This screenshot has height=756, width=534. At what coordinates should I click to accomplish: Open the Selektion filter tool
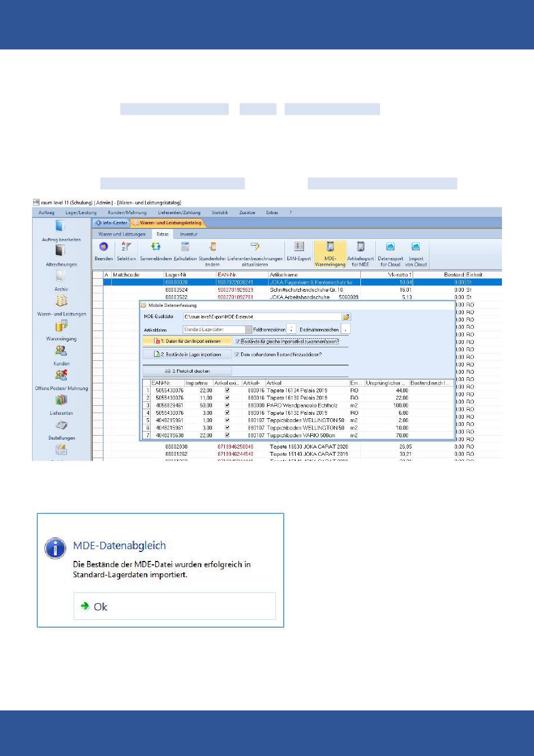[126, 251]
